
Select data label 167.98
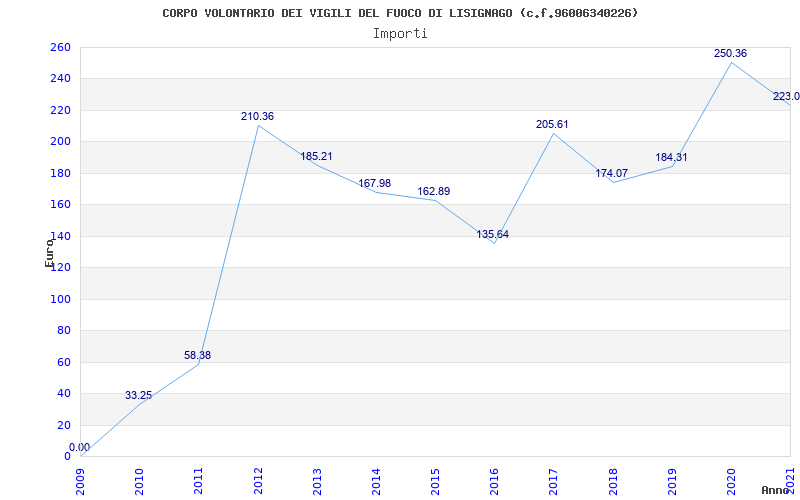click(x=374, y=183)
